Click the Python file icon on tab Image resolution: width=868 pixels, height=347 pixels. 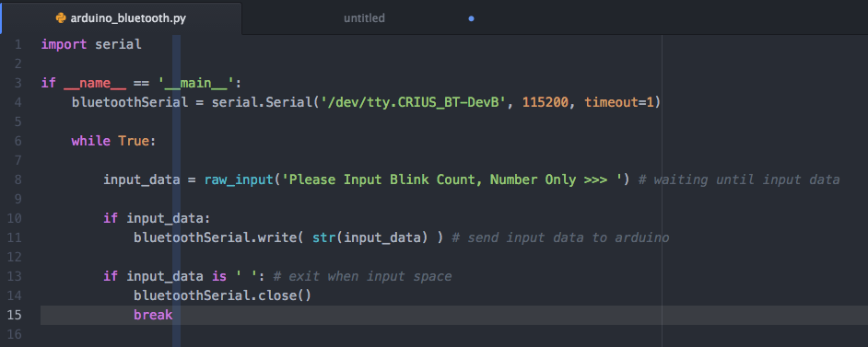click(x=61, y=18)
